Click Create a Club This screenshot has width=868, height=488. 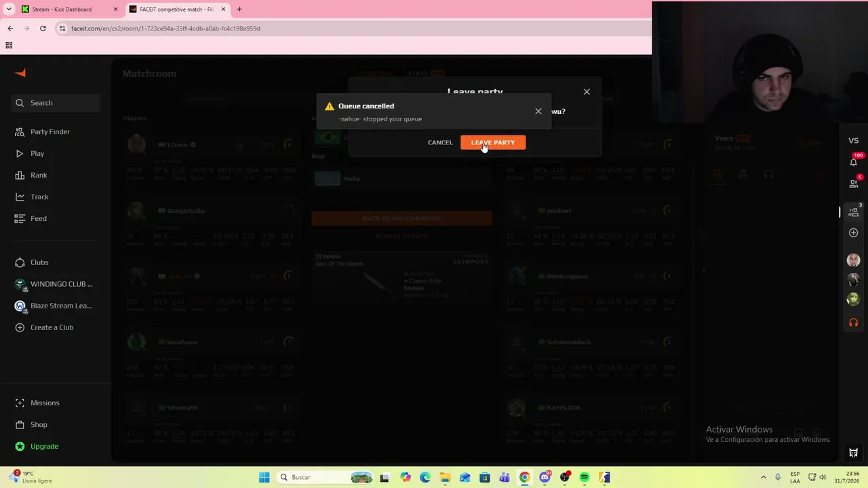(x=52, y=327)
